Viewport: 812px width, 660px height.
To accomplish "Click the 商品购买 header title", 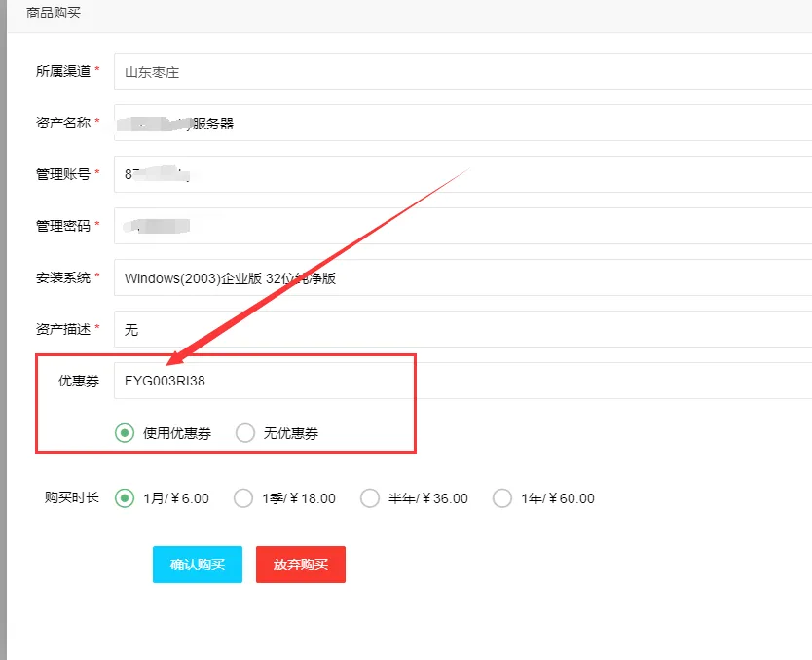I will [x=54, y=13].
